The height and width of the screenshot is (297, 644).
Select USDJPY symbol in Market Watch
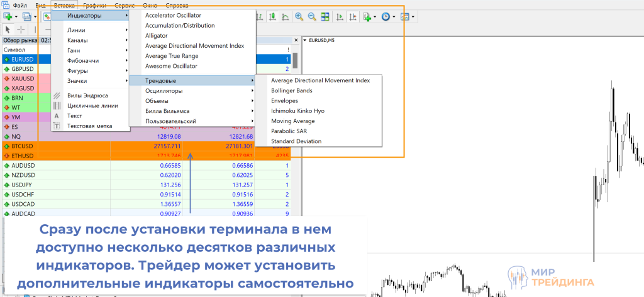pos(23,186)
